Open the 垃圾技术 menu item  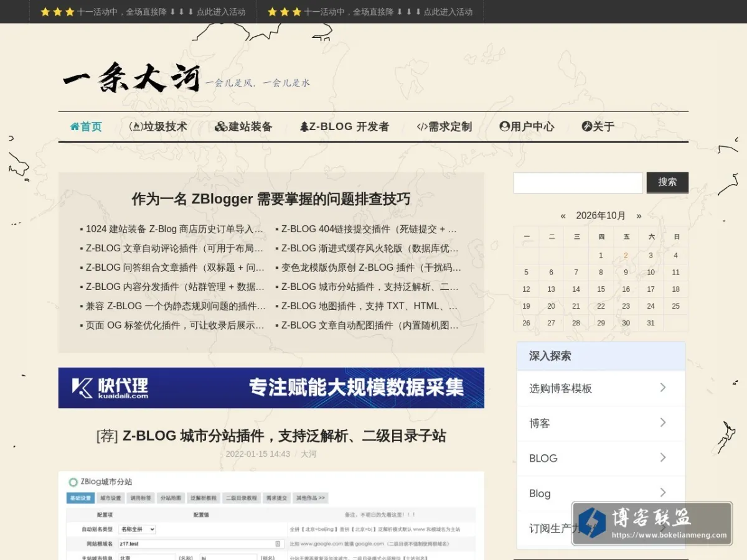[158, 127]
